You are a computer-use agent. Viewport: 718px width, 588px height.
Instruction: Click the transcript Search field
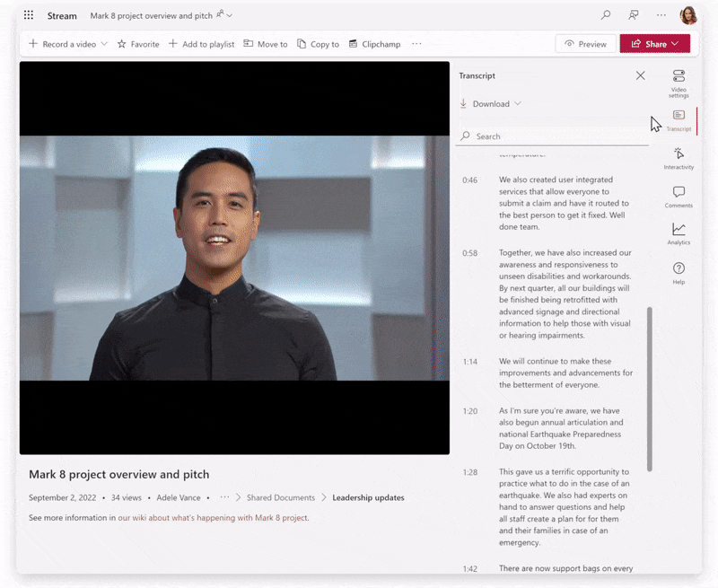552,136
